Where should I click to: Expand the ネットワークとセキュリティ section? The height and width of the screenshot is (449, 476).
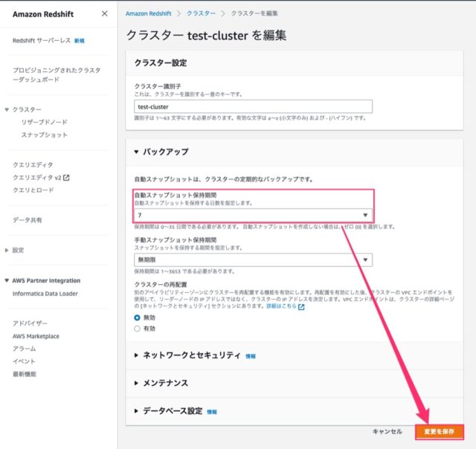[x=136, y=355]
